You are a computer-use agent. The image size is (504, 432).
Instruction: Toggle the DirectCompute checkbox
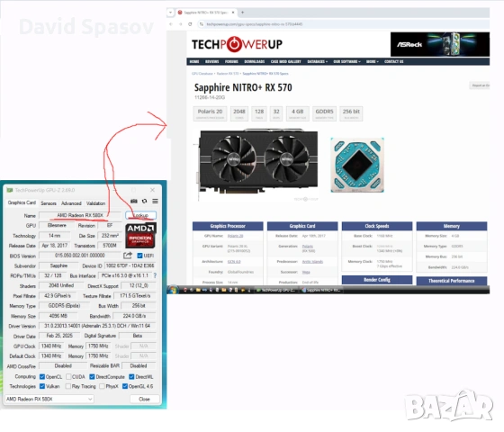(x=92, y=376)
